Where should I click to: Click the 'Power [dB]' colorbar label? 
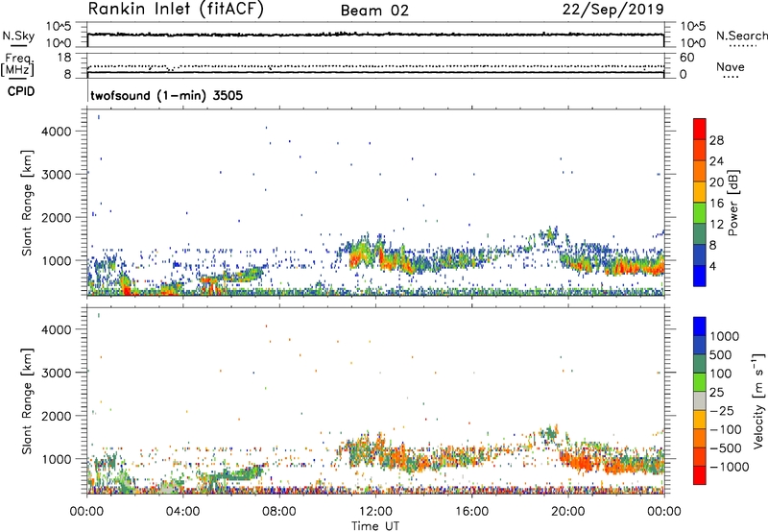coord(732,204)
